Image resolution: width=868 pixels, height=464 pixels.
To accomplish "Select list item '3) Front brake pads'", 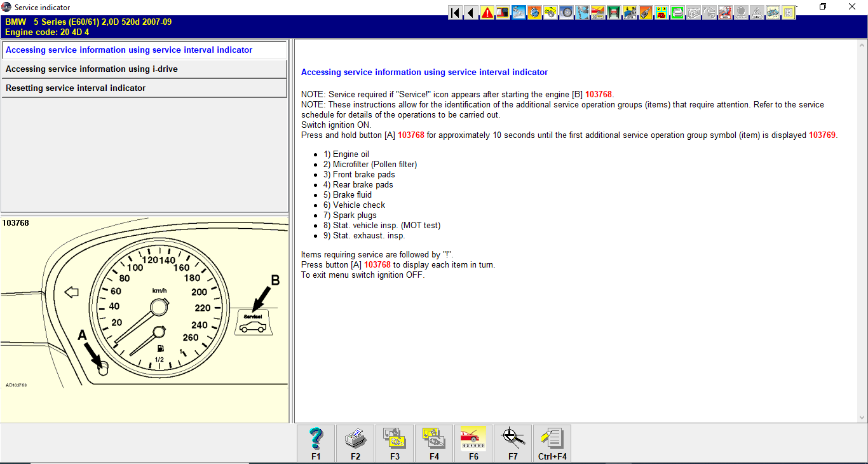I will click(359, 175).
